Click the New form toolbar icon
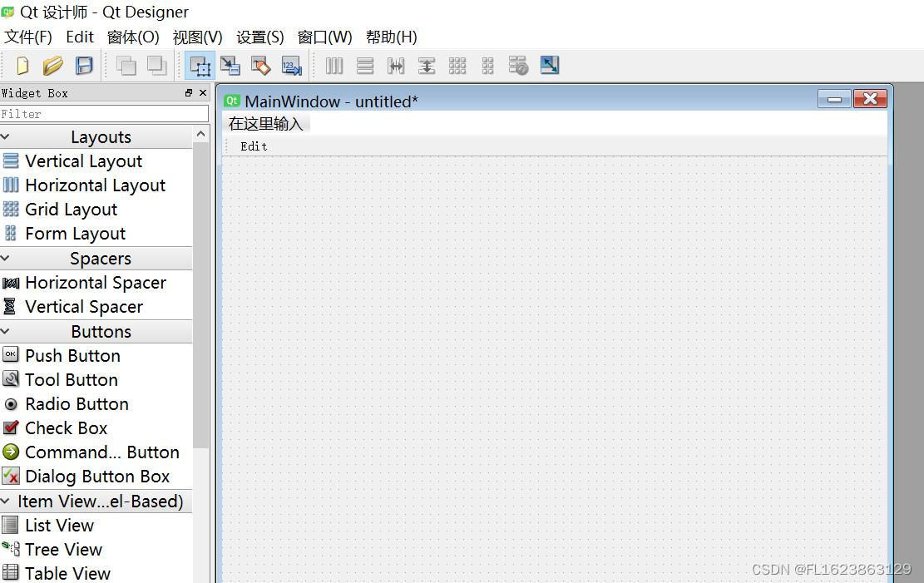 click(x=22, y=66)
